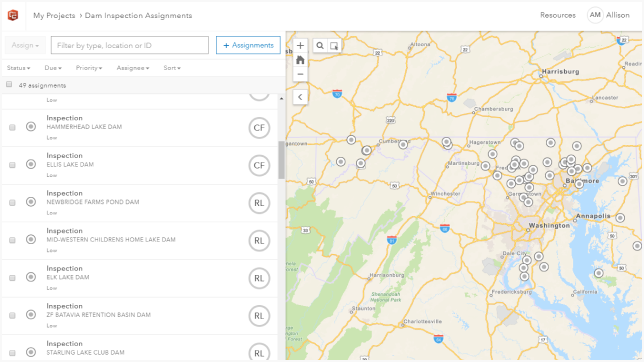Click assignee badge RL for Newbridge Farms Pond Dam

pos(259,203)
